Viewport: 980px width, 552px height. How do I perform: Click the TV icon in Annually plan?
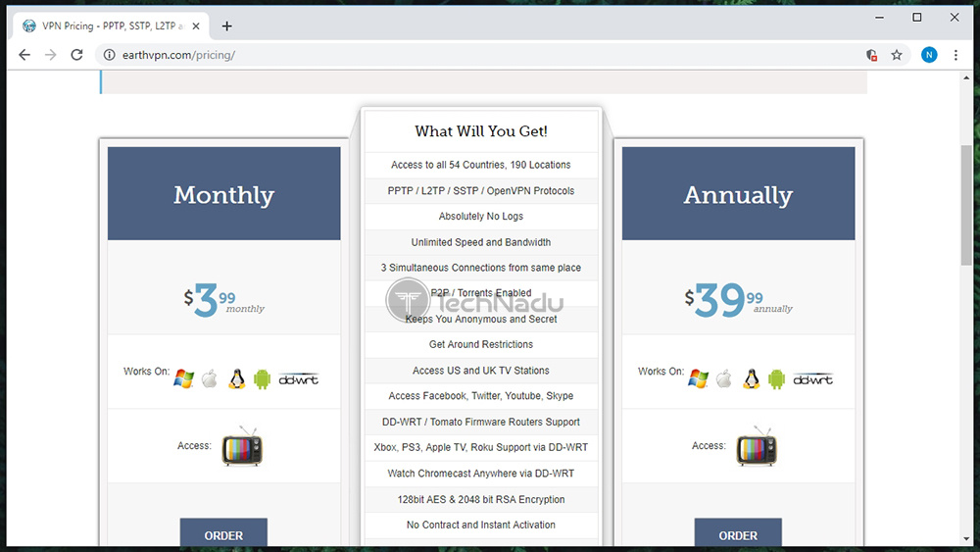point(757,446)
